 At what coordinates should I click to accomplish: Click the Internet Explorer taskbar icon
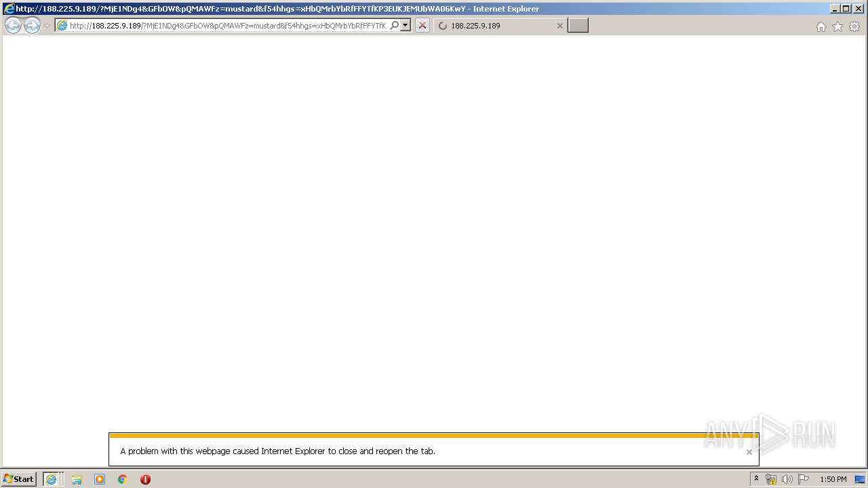point(52,479)
